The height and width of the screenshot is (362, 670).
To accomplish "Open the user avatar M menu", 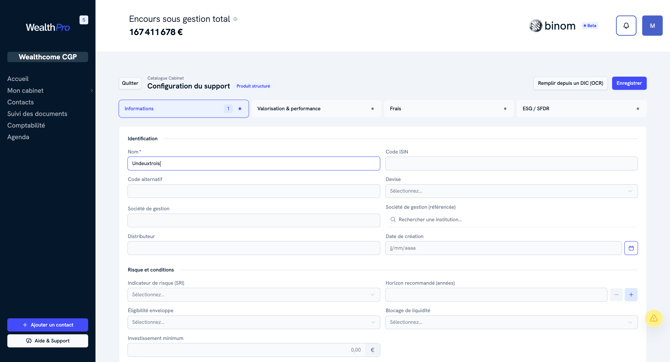I will coord(652,26).
